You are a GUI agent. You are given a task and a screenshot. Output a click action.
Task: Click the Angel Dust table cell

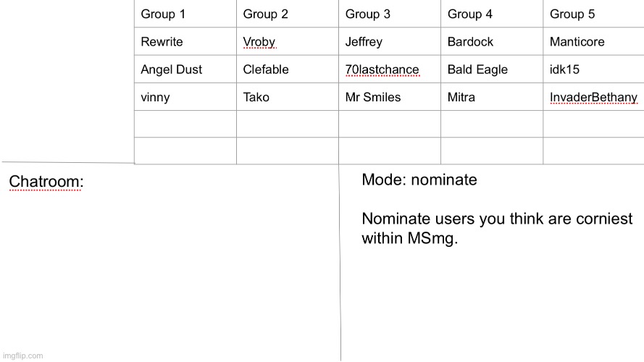tap(185, 70)
